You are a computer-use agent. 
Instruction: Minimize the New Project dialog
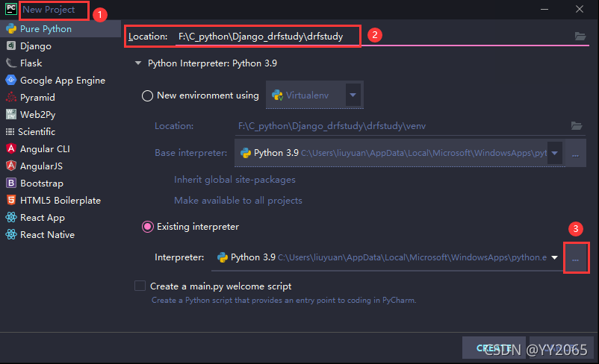coord(544,9)
